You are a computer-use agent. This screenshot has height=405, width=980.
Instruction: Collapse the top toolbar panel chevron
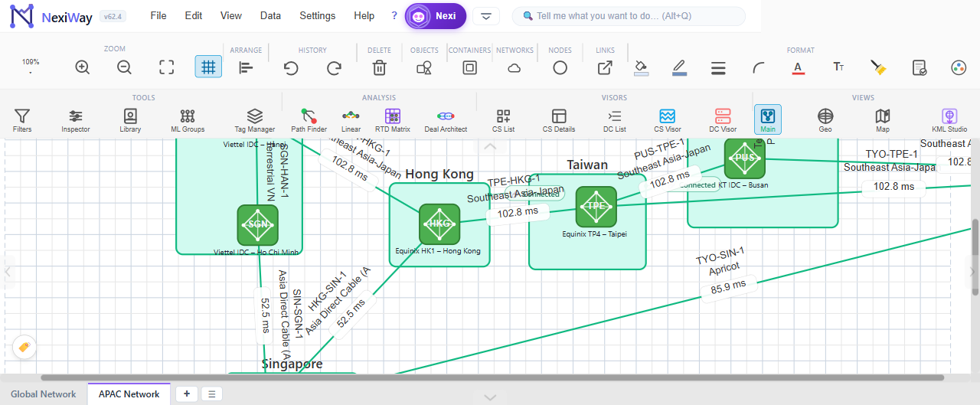[x=490, y=145]
